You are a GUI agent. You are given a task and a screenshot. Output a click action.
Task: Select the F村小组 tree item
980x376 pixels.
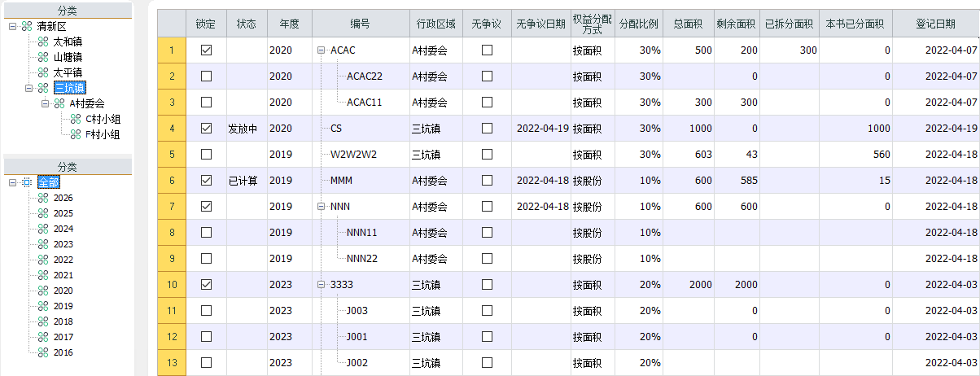click(102, 134)
